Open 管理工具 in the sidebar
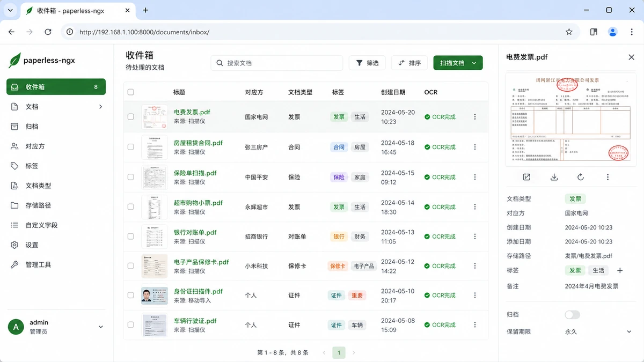Viewport: 644px width, 362px height. [56, 265]
